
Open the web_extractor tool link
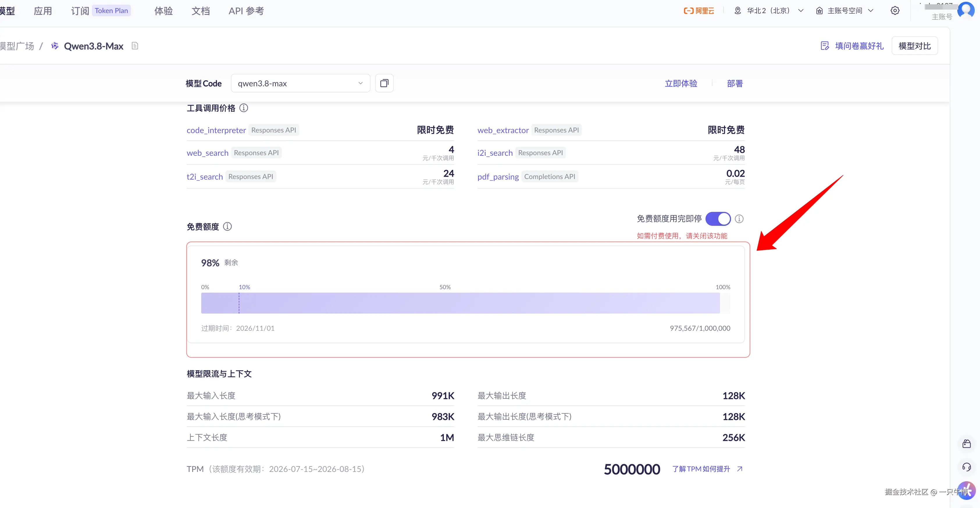coord(503,130)
